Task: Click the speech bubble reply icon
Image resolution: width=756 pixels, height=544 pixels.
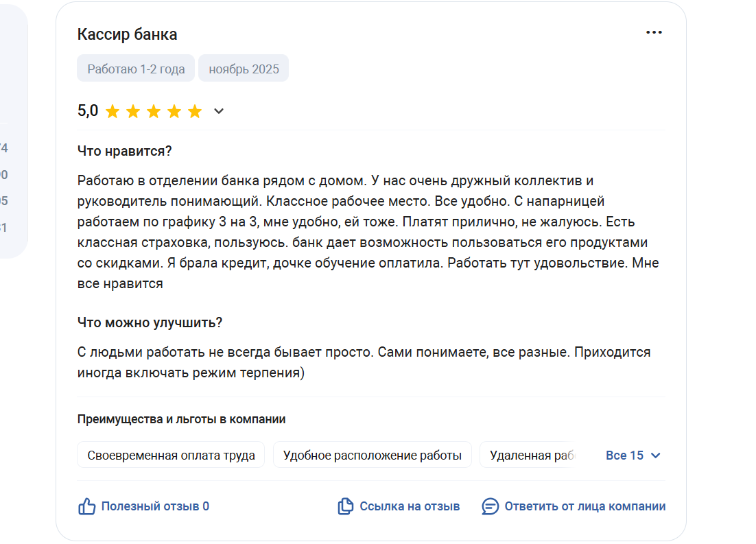Action: click(490, 506)
